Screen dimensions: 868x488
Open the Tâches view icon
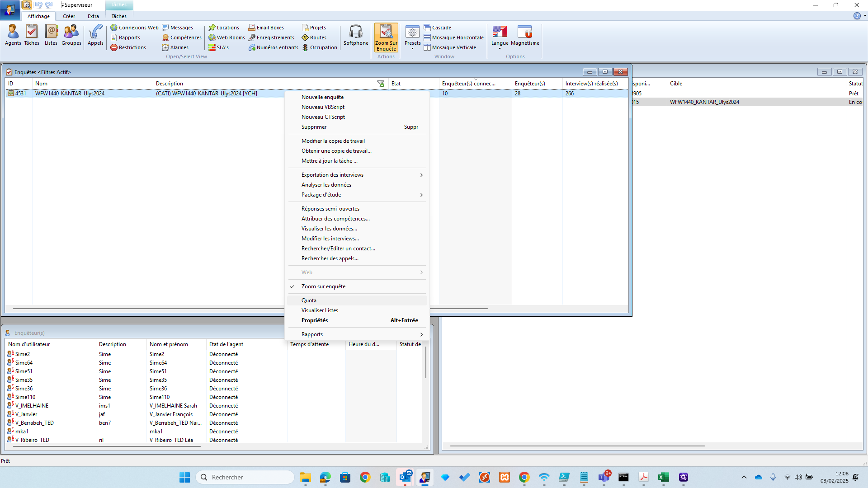[32, 35]
